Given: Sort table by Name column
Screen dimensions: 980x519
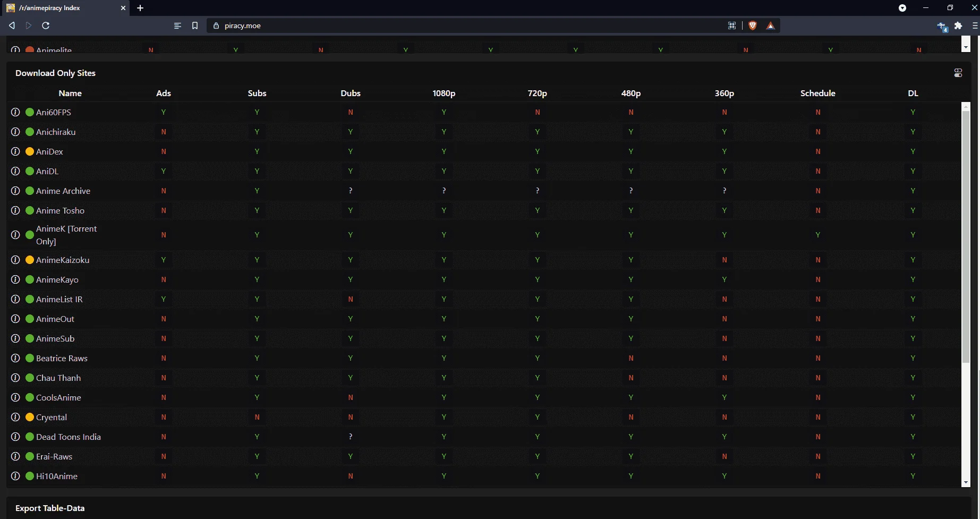Looking at the screenshot, I should pyautogui.click(x=70, y=93).
